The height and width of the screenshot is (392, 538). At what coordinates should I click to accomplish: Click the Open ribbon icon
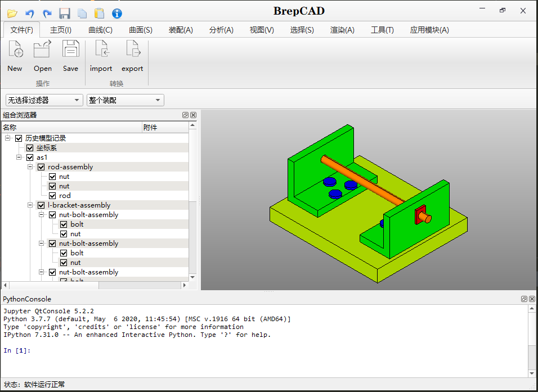pyautogui.click(x=43, y=56)
